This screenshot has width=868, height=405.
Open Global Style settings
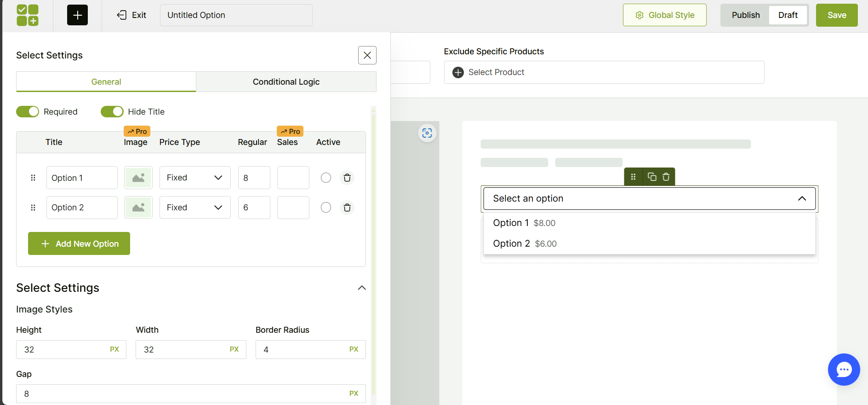point(664,15)
